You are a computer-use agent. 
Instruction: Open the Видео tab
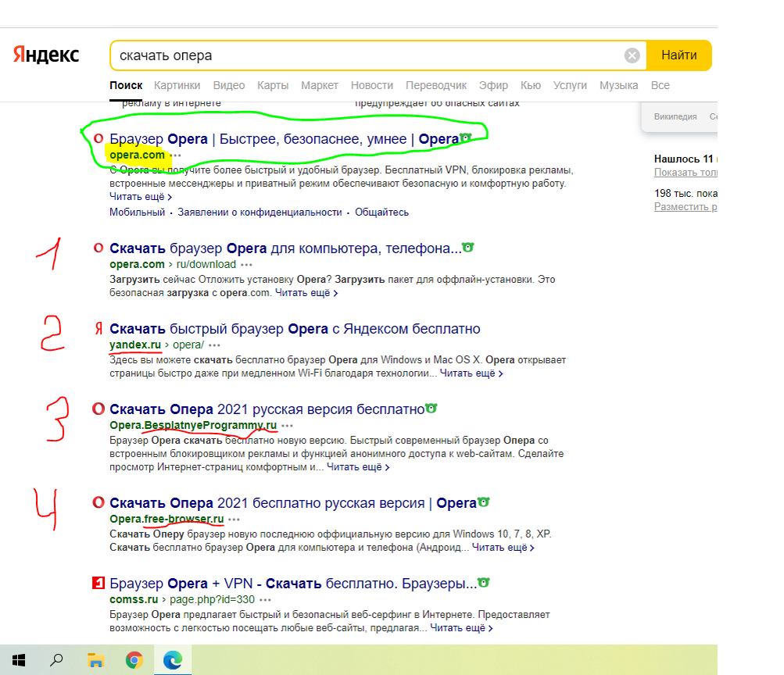coord(229,85)
